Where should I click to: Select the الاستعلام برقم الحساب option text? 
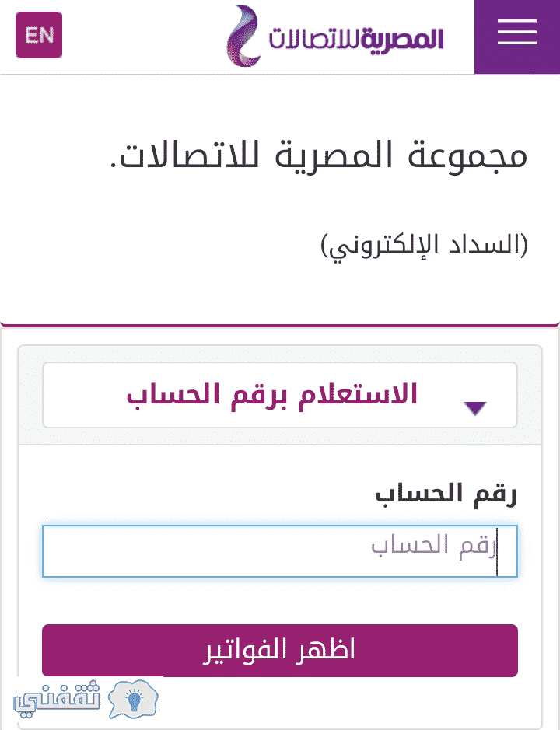tap(272, 395)
